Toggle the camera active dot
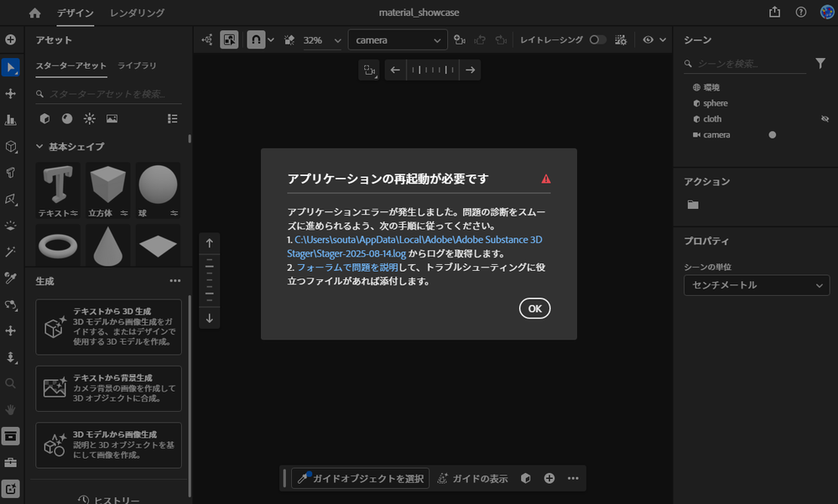Image resolution: width=838 pixels, height=504 pixels. coord(773,135)
